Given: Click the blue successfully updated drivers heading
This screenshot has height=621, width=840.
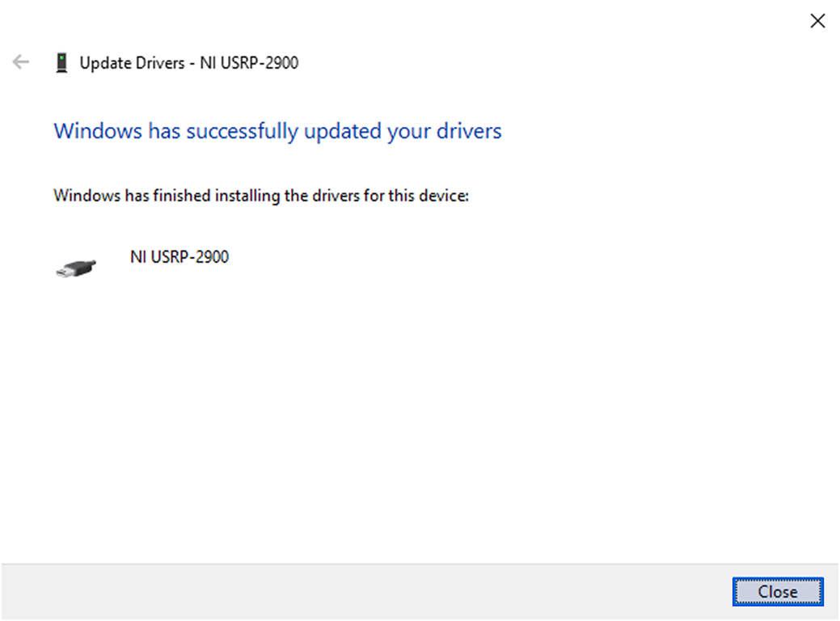Looking at the screenshot, I should tap(277, 131).
